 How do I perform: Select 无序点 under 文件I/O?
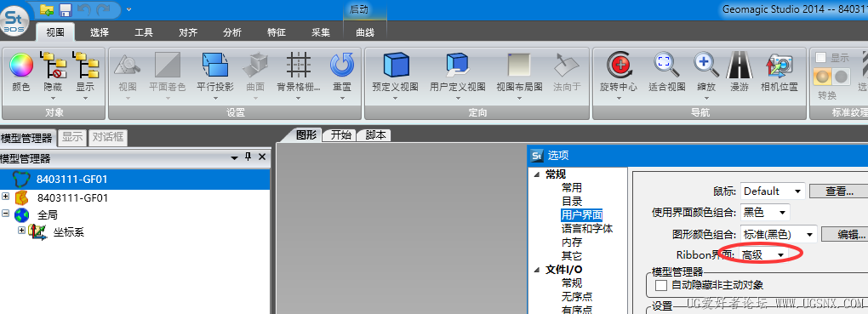pyautogui.click(x=577, y=296)
